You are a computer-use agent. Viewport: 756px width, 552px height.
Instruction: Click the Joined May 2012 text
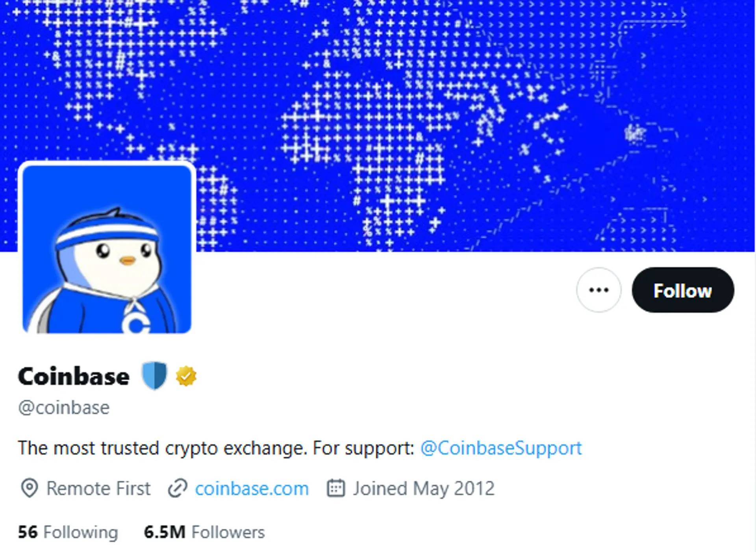click(424, 489)
